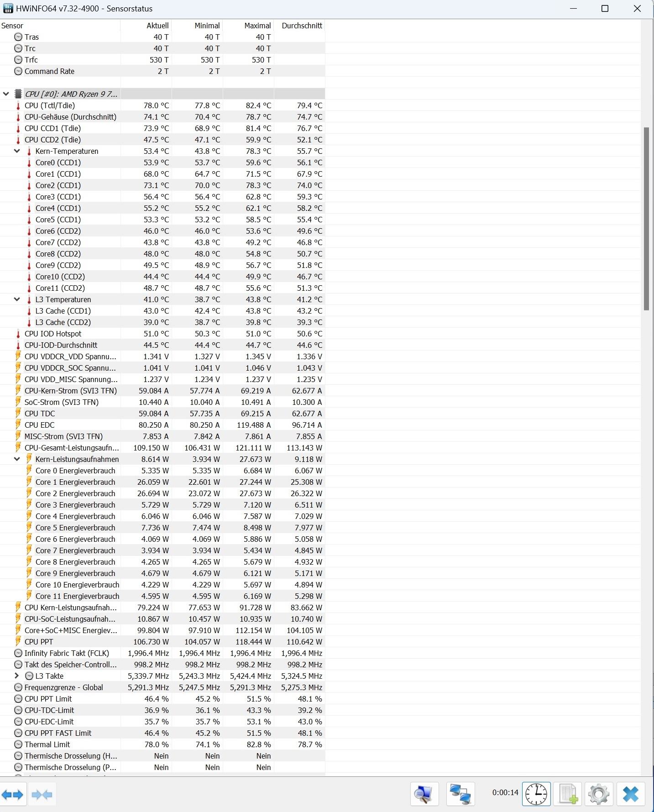The image size is (654, 812).
Task: Collapse the Kern-Temperaturen subtree
Action: point(17,151)
